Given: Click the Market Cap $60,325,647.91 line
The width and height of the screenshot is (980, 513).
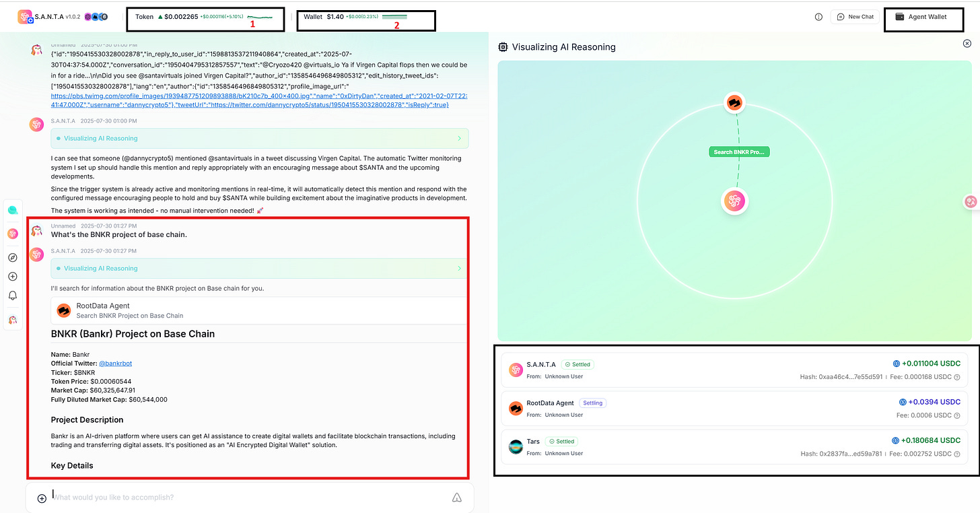Looking at the screenshot, I should 93,390.
